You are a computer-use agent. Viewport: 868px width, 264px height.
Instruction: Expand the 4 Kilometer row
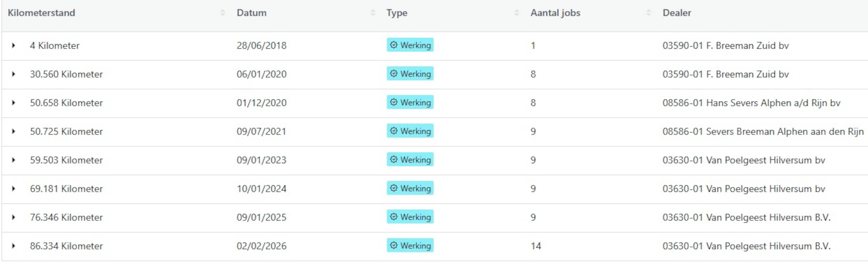13,45
